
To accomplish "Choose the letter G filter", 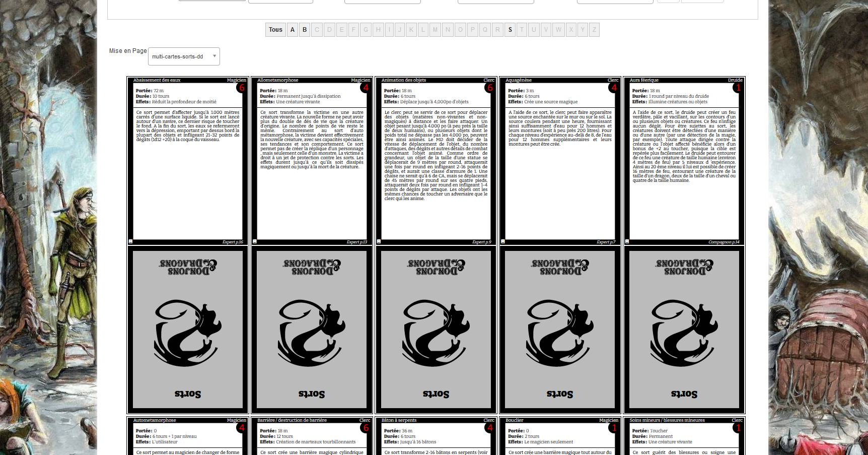I will pyautogui.click(x=366, y=30).
